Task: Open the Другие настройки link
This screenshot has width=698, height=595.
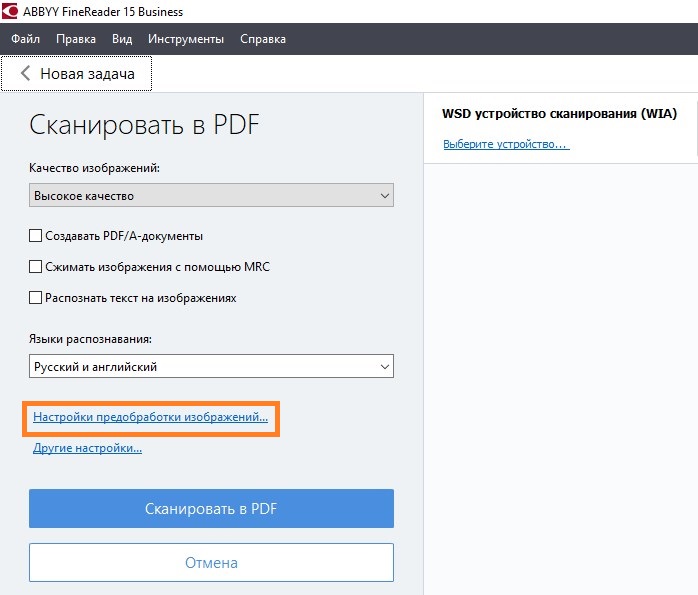Action: click(x=88, y=448)
